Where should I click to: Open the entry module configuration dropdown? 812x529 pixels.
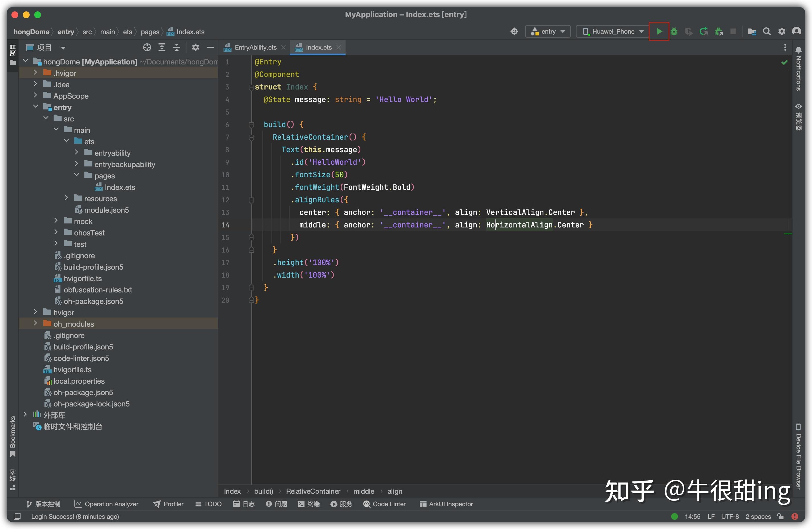pos(548,31)
